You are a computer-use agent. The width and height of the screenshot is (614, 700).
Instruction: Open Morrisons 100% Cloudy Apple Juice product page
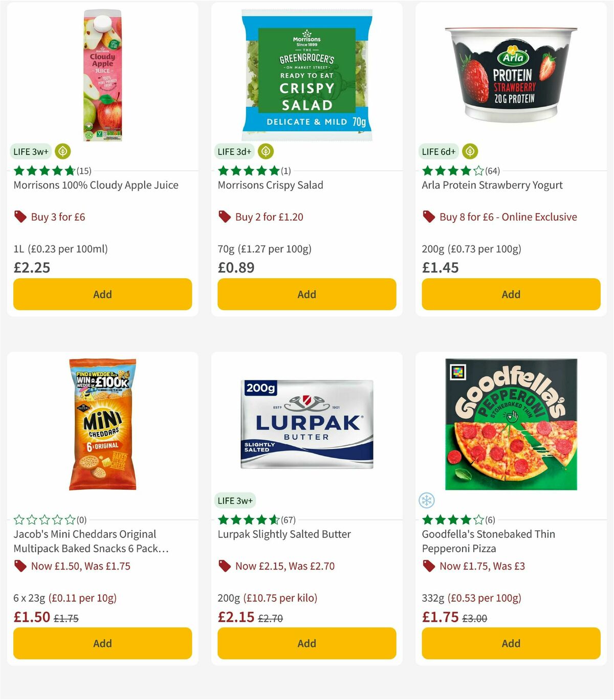96,185
